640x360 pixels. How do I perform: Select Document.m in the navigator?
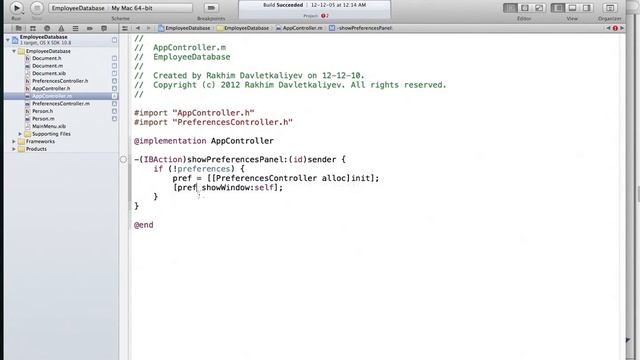[x=47, y=66]
